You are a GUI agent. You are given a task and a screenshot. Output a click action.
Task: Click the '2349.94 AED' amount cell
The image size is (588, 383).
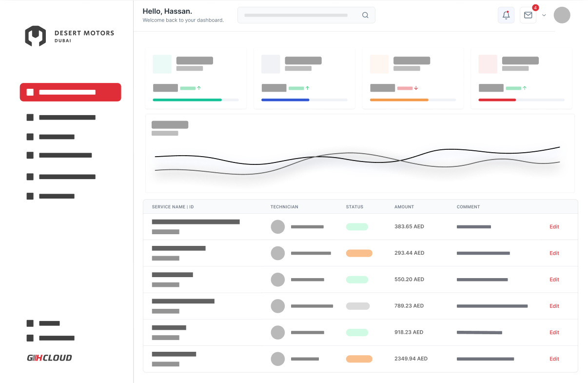click(411, 359)
